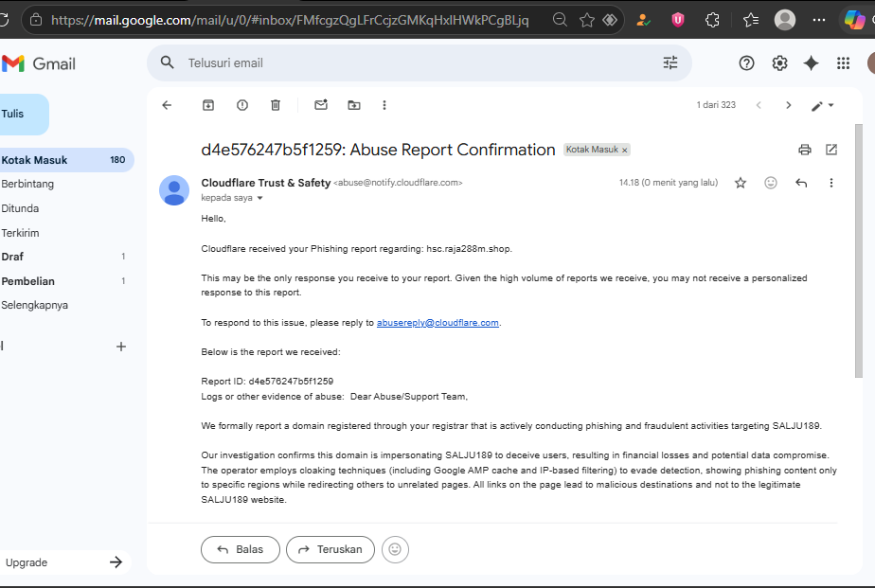Star the Cloudflare email
This screenshot has width=875, height=588.
pos(741,183)
